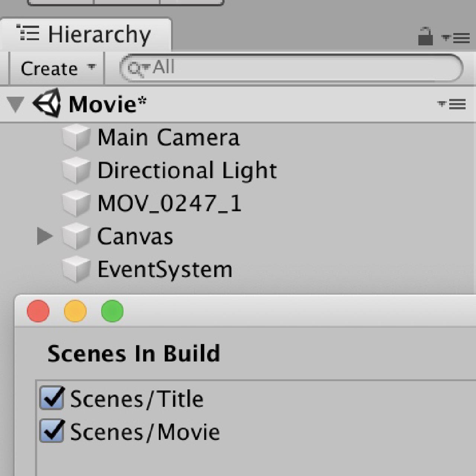This screenshot has height=476, width=476.
Task: Uncheck the Scenes/Title checkbox
Action: pos(52,398)
